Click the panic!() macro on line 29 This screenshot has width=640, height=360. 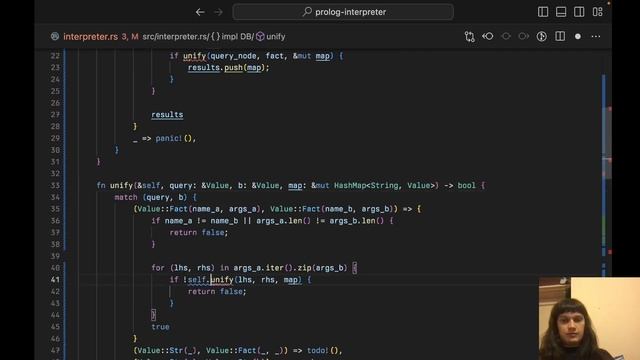173,138
